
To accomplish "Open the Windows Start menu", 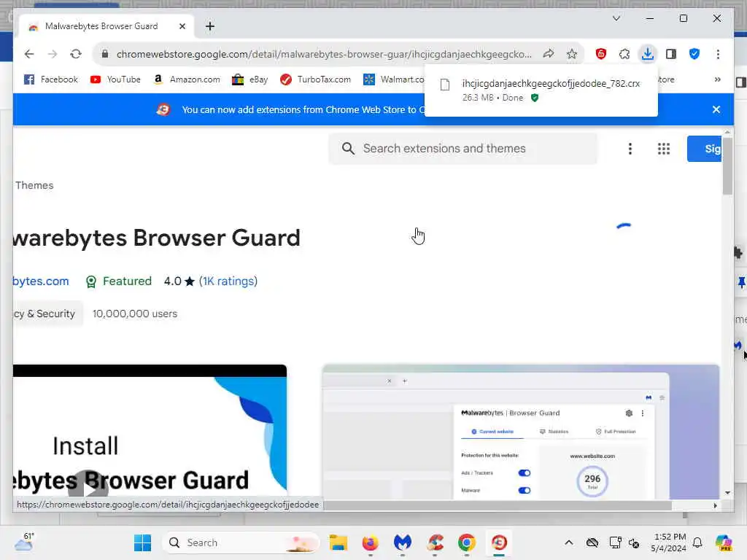I will [142, 542].
